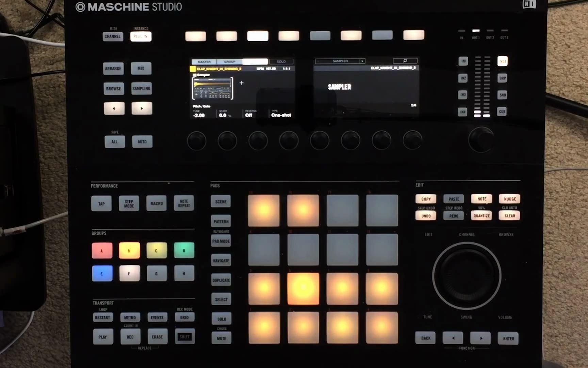588x368 pixels.
Task: Click the SAMPLER selector field on right display
Action: [x=340, y=61]
